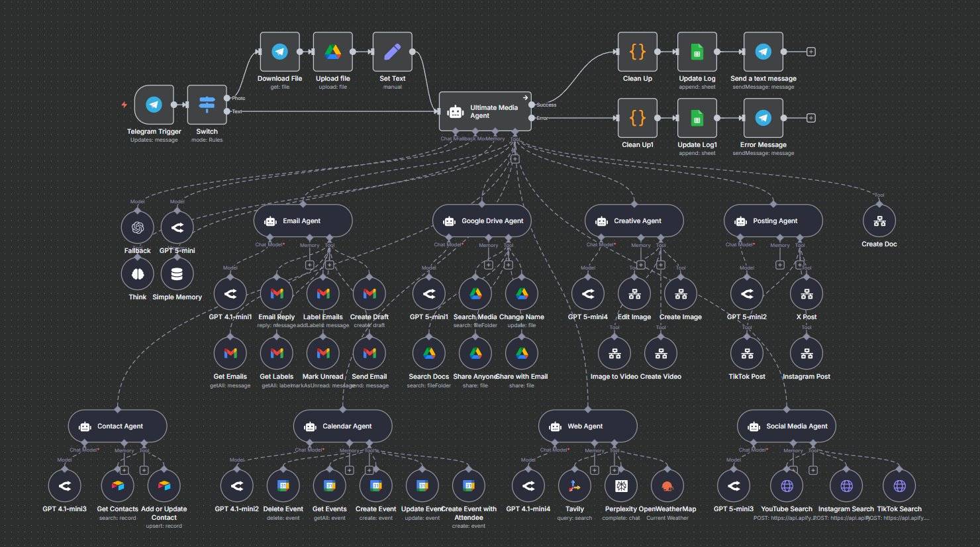
Task: Open the Ultimate Media Agent node
Action: 485,111
